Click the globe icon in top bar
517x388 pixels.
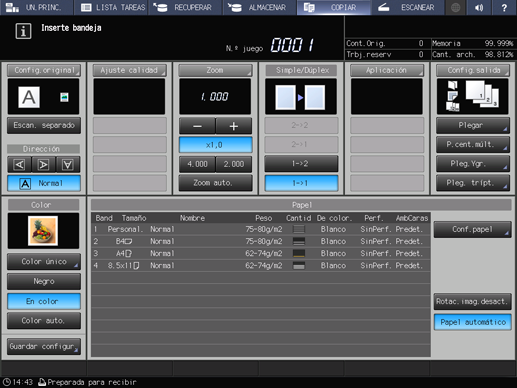(455, 7)
